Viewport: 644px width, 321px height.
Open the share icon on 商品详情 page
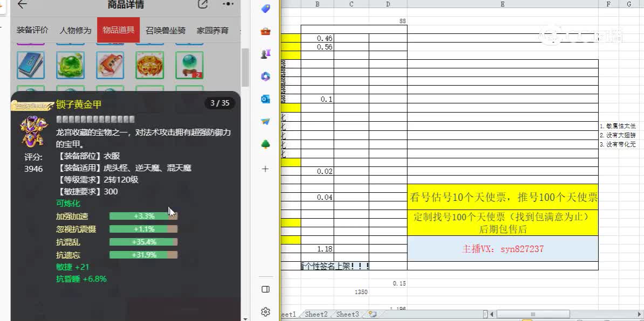coord(202,5)
